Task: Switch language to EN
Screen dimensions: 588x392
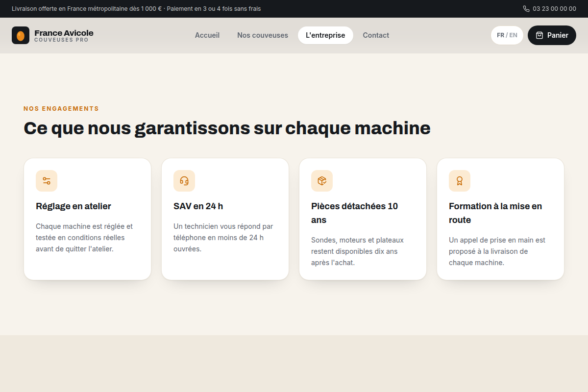Action: [x=514, y=35]
